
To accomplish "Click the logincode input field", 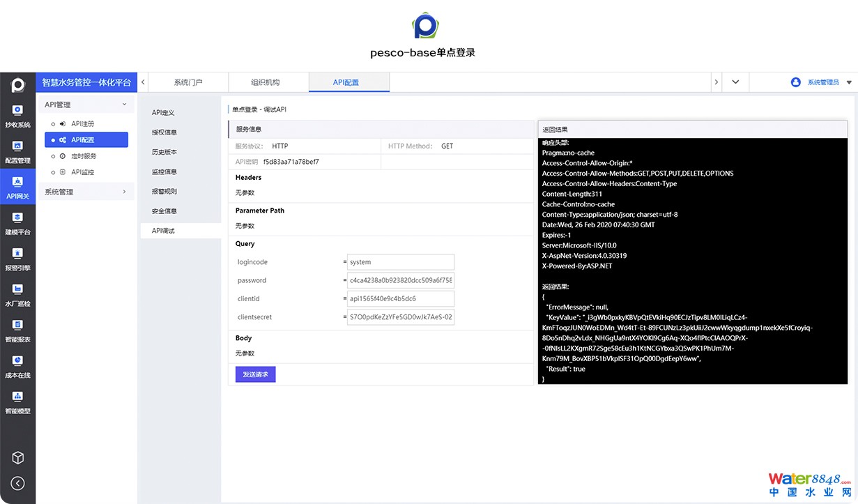I will click(401, 262).
